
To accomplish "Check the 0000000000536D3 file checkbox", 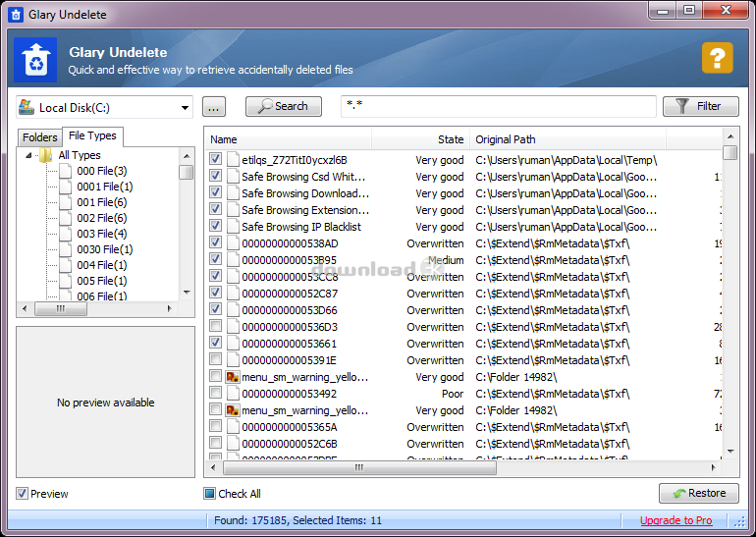I will click(215, 325).
